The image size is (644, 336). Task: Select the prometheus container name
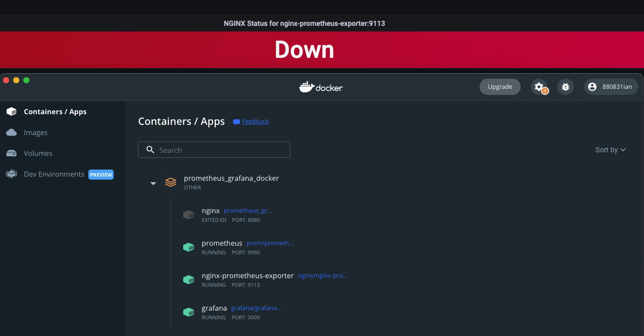pyautogui.click(x=222, y=243)
